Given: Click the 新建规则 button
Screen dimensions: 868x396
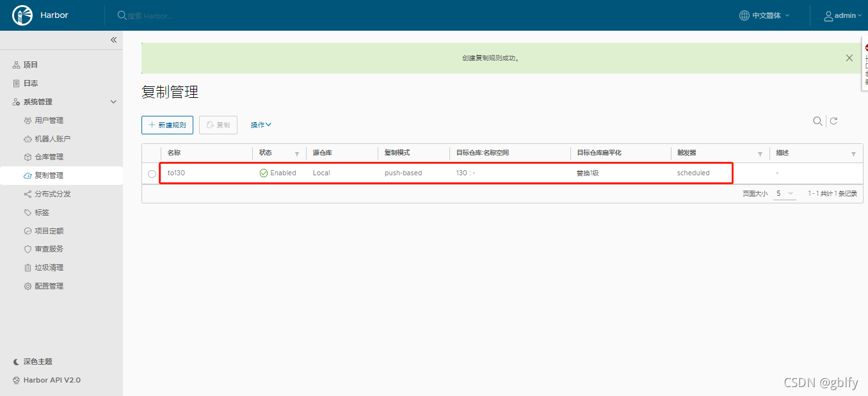Looking at the screenshot, I should 167,125.
